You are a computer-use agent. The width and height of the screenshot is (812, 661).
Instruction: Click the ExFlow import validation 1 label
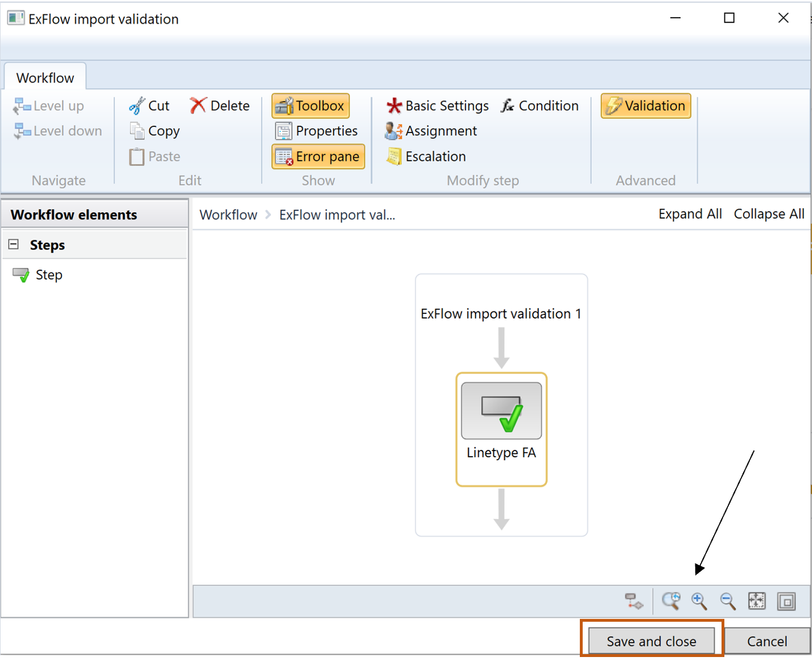[x=501, y=314]
